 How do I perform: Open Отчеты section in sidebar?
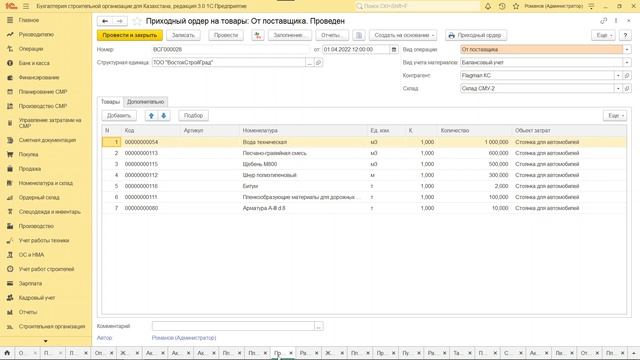click(28, 312)
